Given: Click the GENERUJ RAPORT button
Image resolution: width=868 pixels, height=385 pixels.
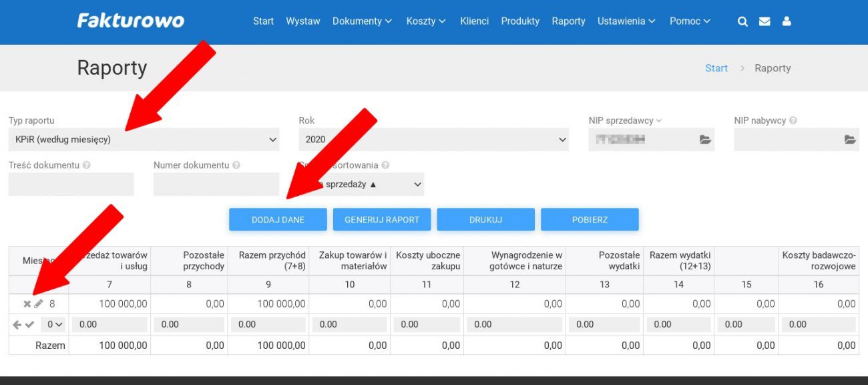Looking at the screenshot, I should click(x=382, y=220).
